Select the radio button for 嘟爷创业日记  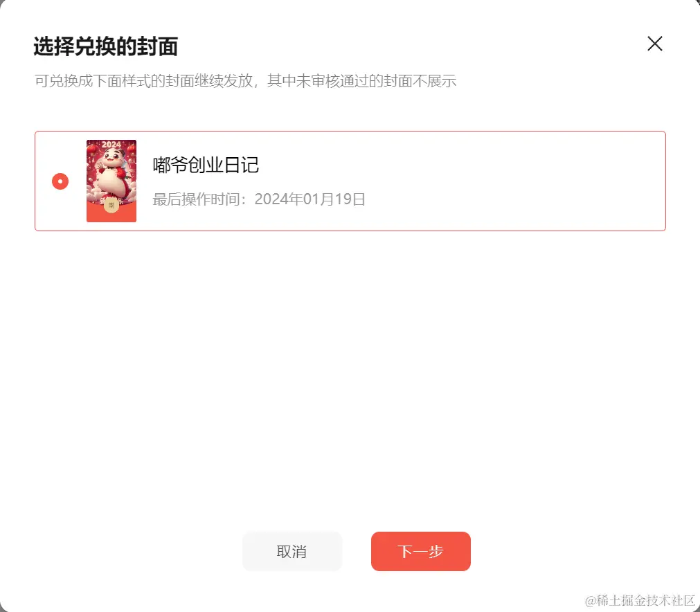[x=60, y=181]
